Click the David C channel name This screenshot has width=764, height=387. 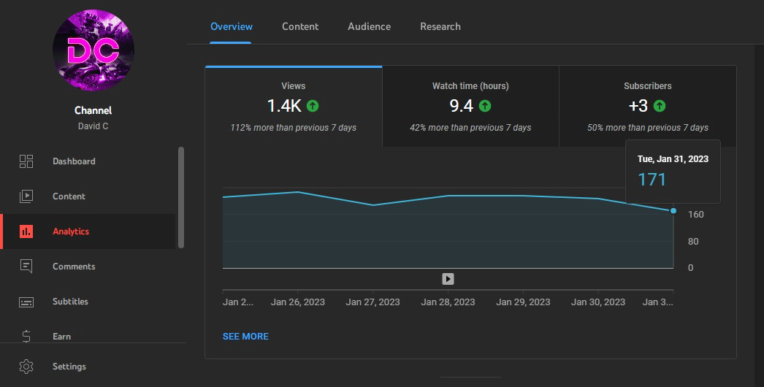pyautogui.click(x=93, y=126)
